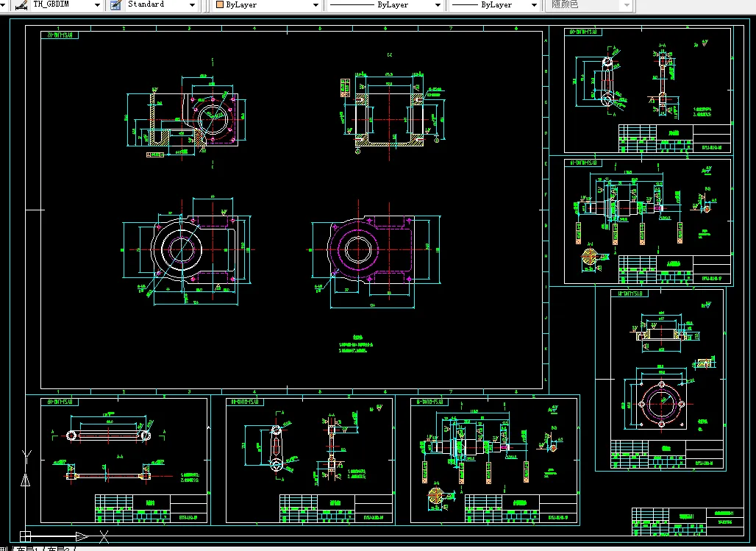Select the four-hole flange circular view
The image size is (756, 551).
(662, 404)
